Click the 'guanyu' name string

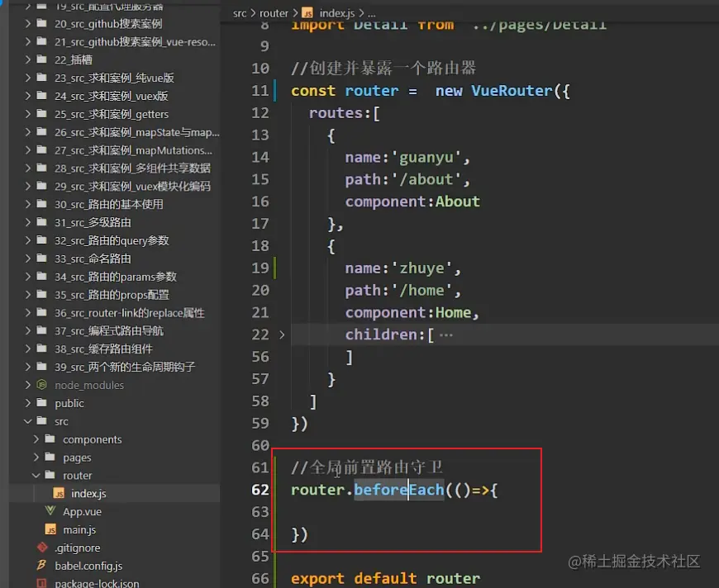point(426,158)
